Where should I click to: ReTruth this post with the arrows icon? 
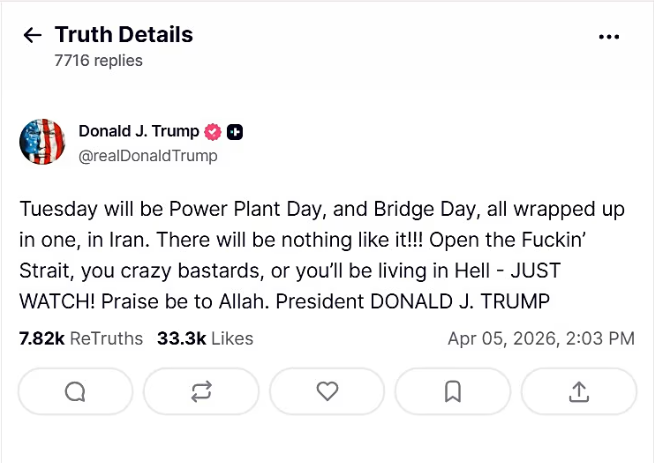click(x=201, y=393)
